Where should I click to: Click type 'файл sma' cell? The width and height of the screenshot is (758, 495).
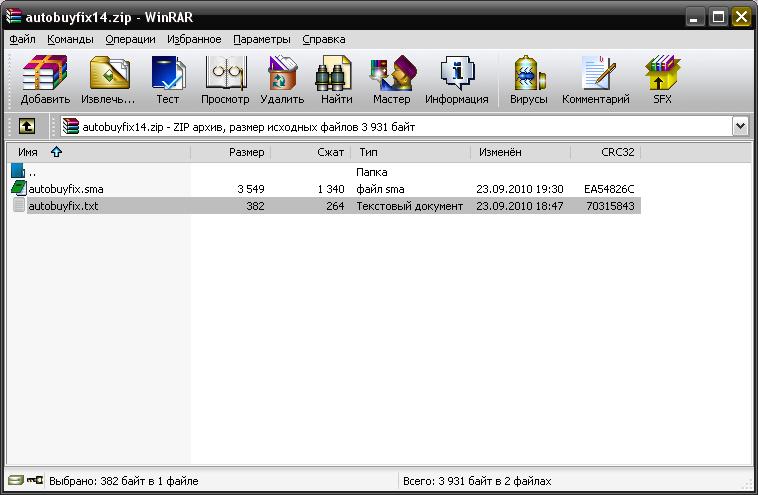380,189
